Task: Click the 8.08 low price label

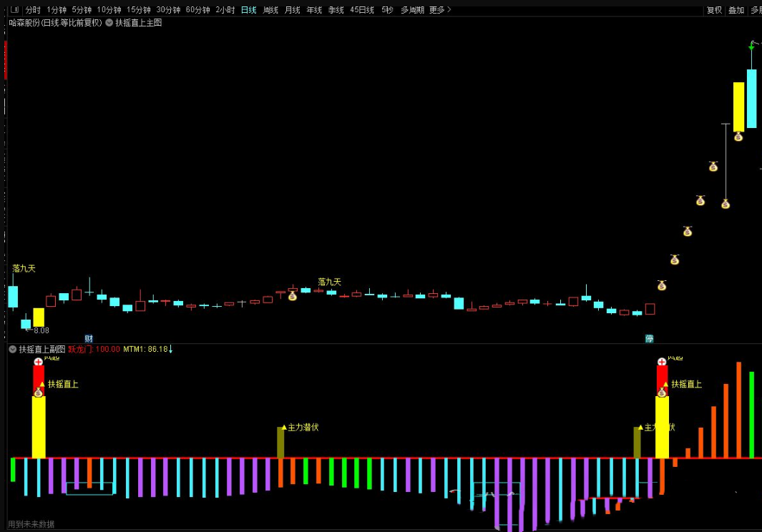Action: [41, 330]
